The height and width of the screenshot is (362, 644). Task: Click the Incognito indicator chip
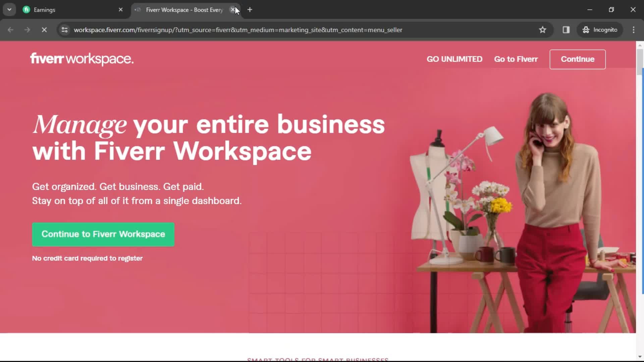600,30
